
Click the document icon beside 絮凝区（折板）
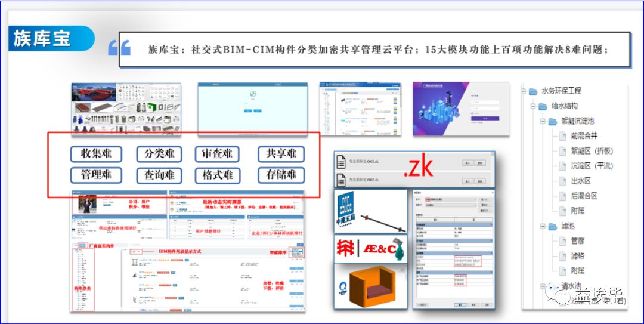click(563, 151)
